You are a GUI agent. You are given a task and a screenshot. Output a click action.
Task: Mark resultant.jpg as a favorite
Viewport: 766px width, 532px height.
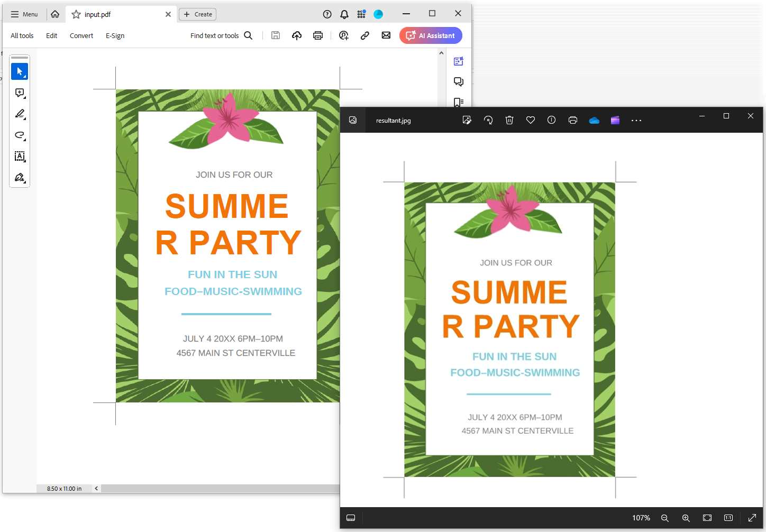[531, 120]
